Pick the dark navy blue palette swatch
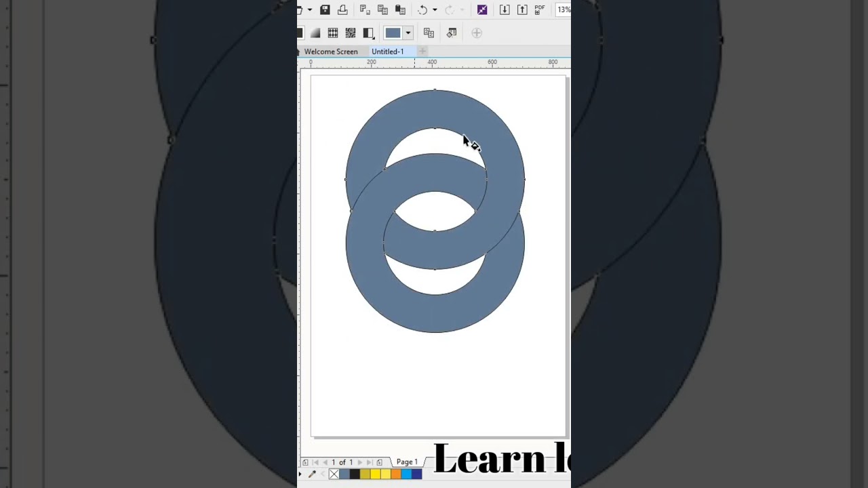868x488 pixels. point(416,474)
